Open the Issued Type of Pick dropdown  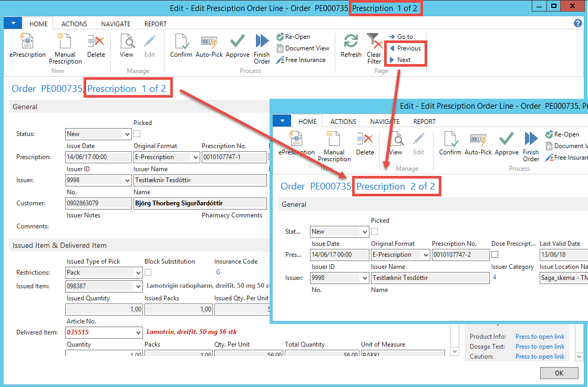pos(138,273)
